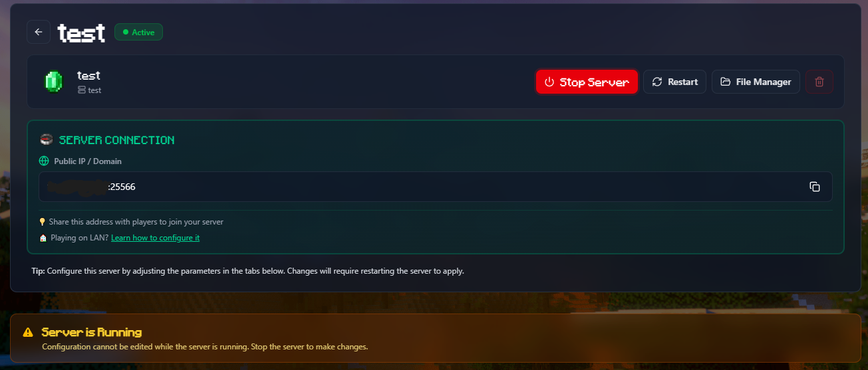Image resolution: width=868 pixels, height=370 pixels.
Task: Click the lightbulb icon next to the share hint
Action: 43,222
